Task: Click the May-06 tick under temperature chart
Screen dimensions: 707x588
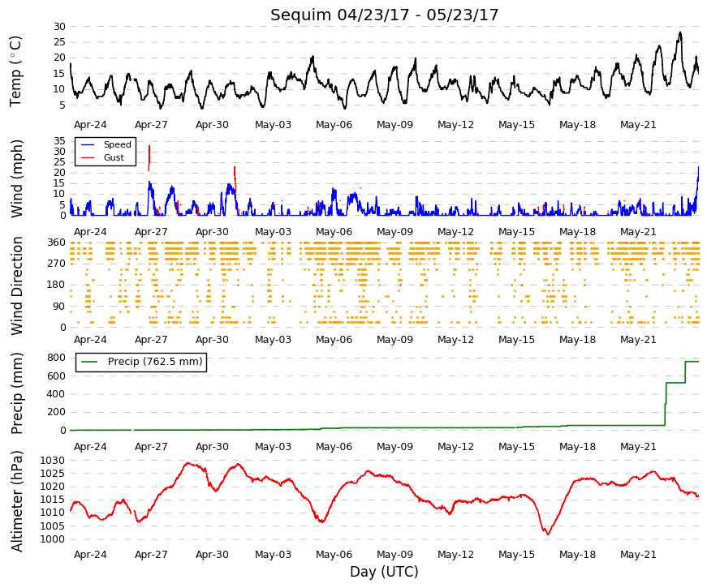Action: (x=334, y=125)
